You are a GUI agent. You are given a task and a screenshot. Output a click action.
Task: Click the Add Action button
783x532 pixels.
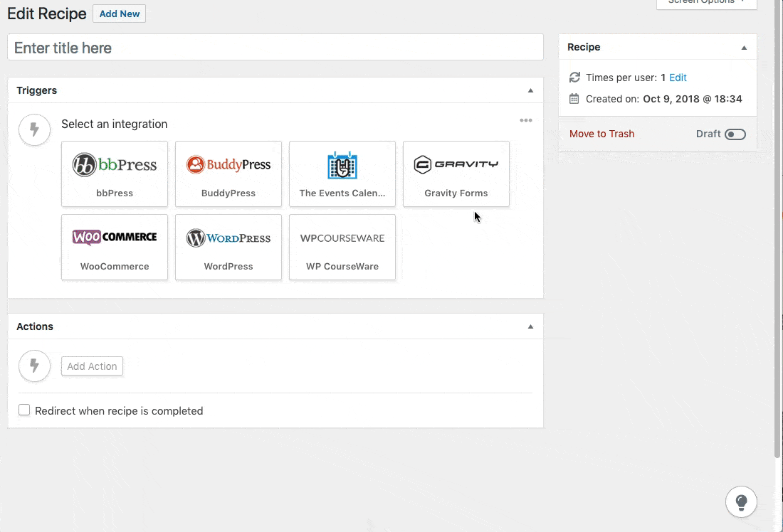[x=92, y=366]
